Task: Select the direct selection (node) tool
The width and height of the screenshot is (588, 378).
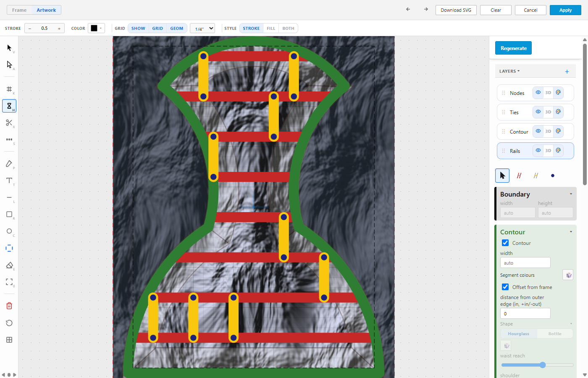Action: coord(9,65)
